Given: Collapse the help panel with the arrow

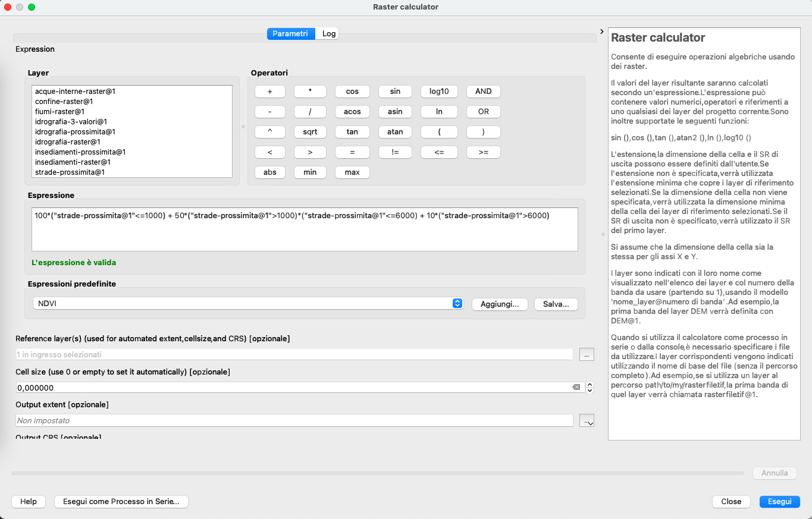Looking at the screenshot, I should click(601, 32).
